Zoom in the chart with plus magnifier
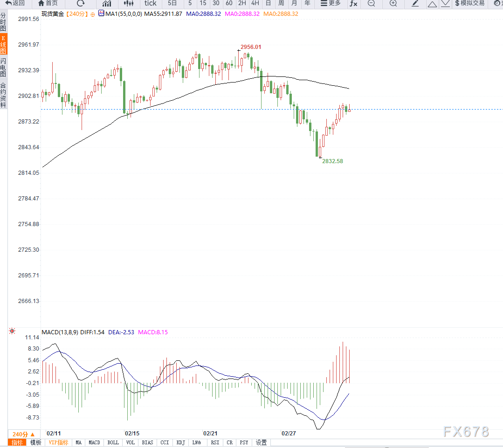Screen dimensions: 503x448 (393, 3)
